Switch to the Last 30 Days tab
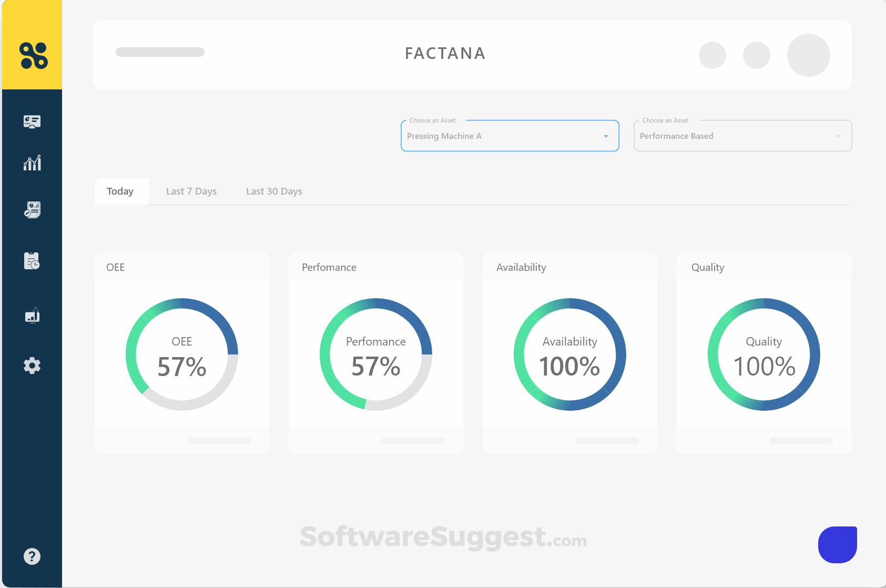886x588 pixels. tap(274, 191)
